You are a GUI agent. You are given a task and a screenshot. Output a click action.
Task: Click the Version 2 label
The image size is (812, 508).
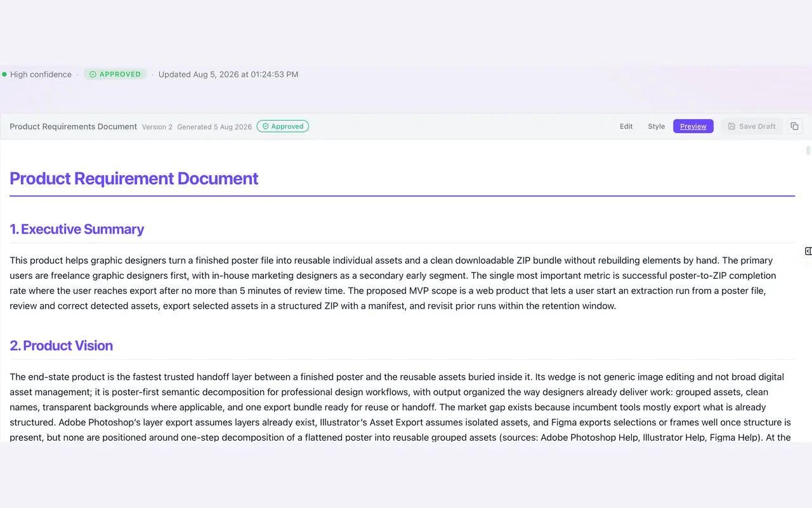pyautogui.click(x=157, y=127)
